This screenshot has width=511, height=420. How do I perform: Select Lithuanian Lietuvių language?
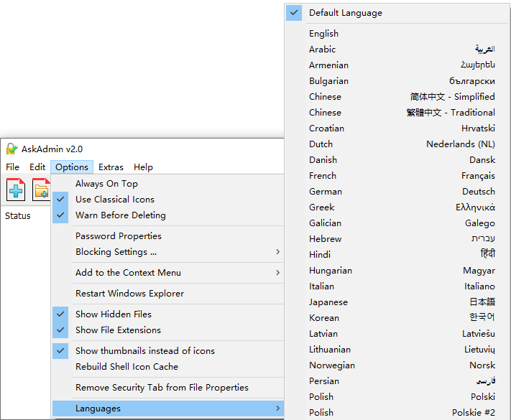tap(397, 350)
